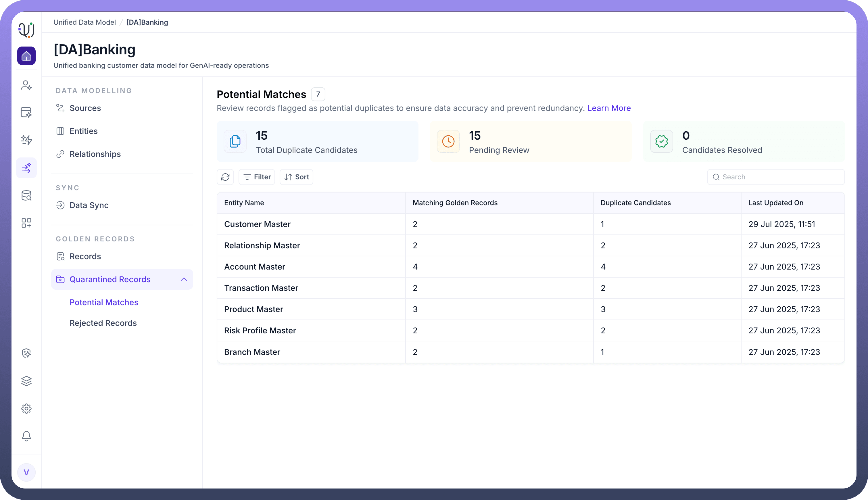Screen dimensions: 868x500
Task: Open the Account Master row
Action: tap(255, 267)
